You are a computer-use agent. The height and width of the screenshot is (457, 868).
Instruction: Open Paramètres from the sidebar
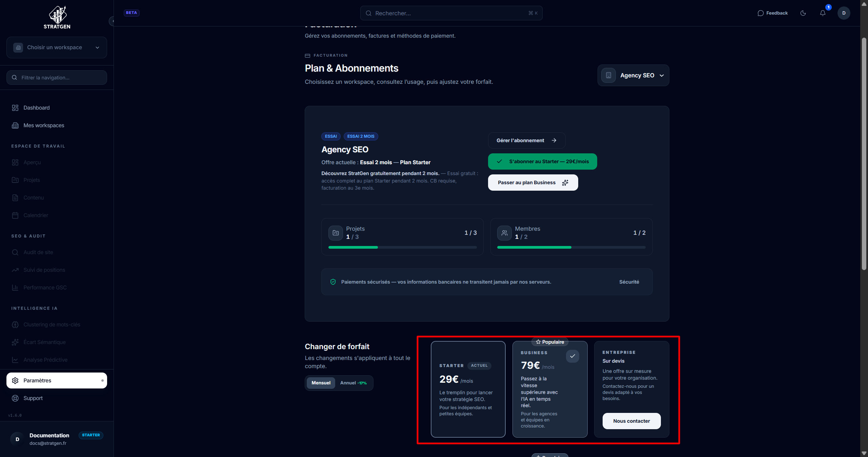click(x=37, y=380)
